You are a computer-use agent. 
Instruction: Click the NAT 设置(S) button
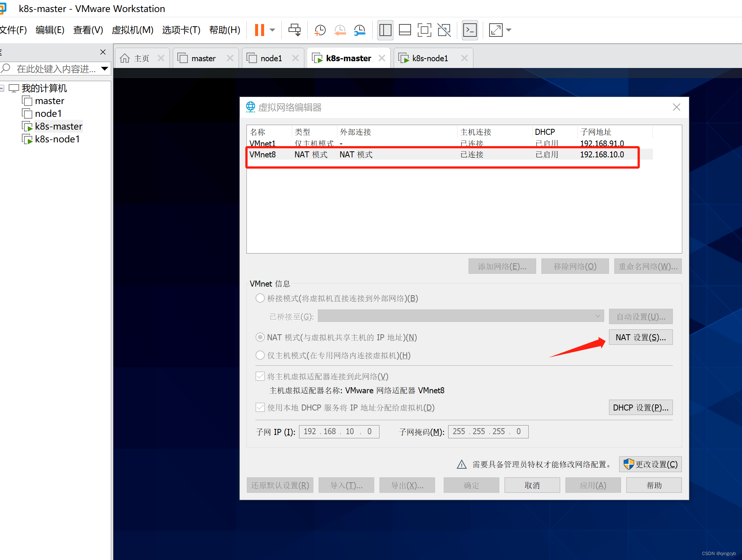640,337
